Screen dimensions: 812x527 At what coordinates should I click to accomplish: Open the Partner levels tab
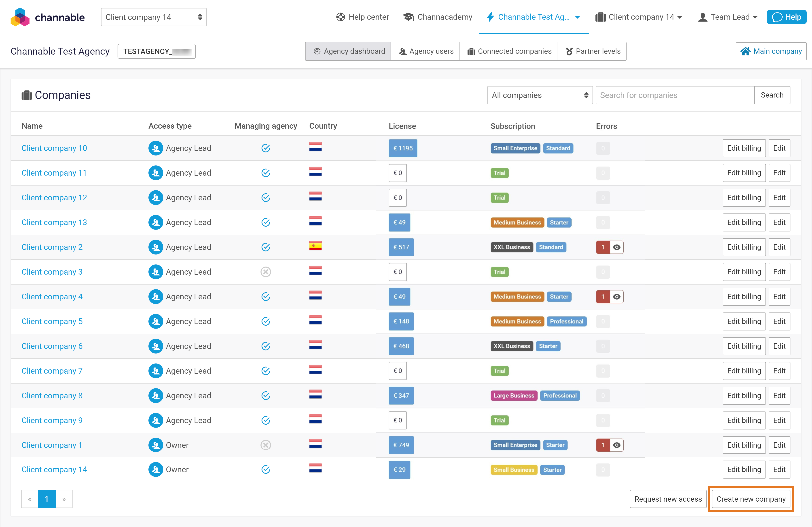(592, 51)
